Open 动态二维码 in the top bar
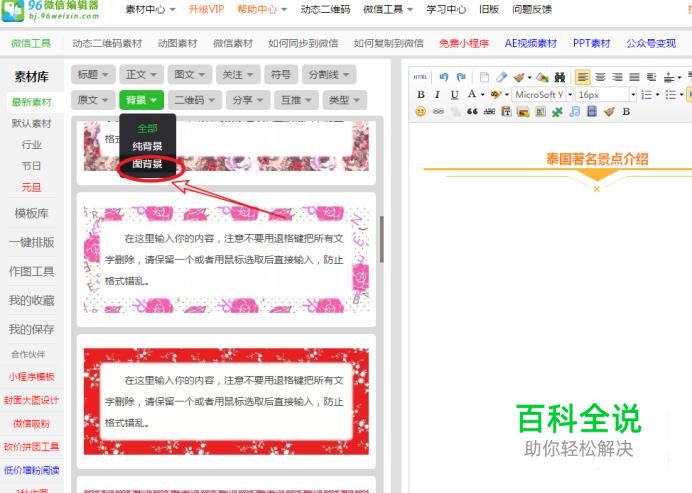This screenshot has width=692, height=493. [x=325, y=9]
